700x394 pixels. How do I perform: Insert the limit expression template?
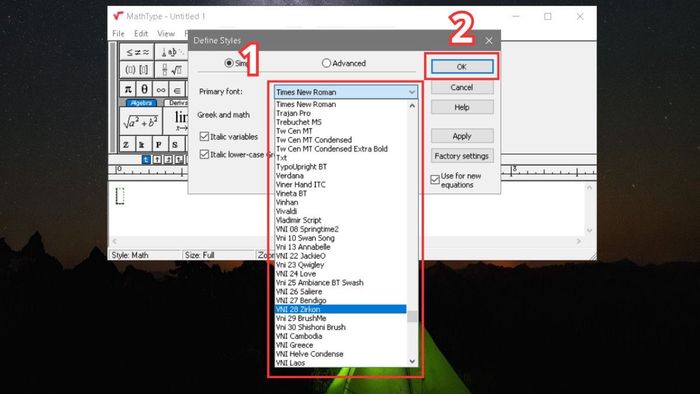pyautogui.click(x=176, y=121)
